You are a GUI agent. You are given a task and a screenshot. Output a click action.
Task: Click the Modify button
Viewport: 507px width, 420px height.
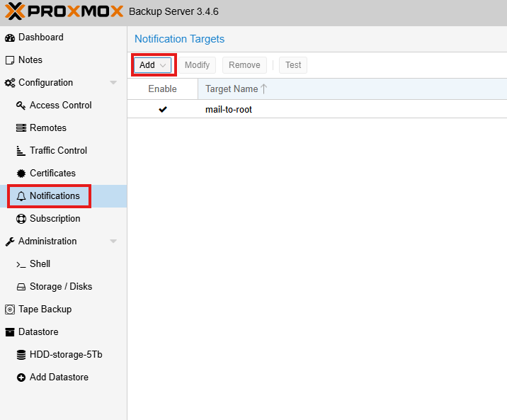tap(198, 65)
